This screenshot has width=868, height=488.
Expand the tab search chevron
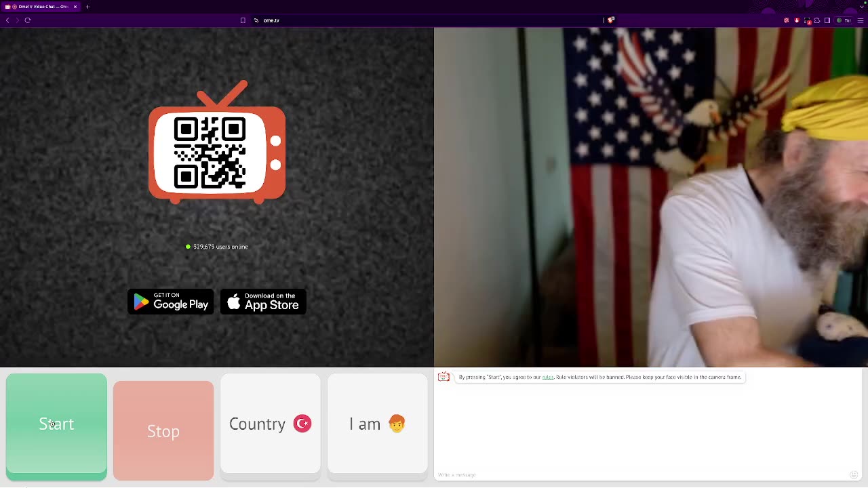861,7
